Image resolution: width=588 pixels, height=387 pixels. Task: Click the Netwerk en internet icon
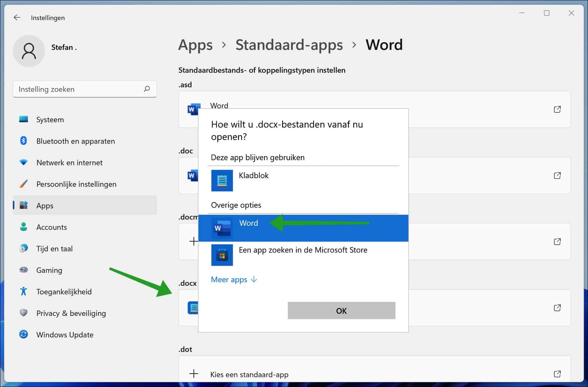23,162
